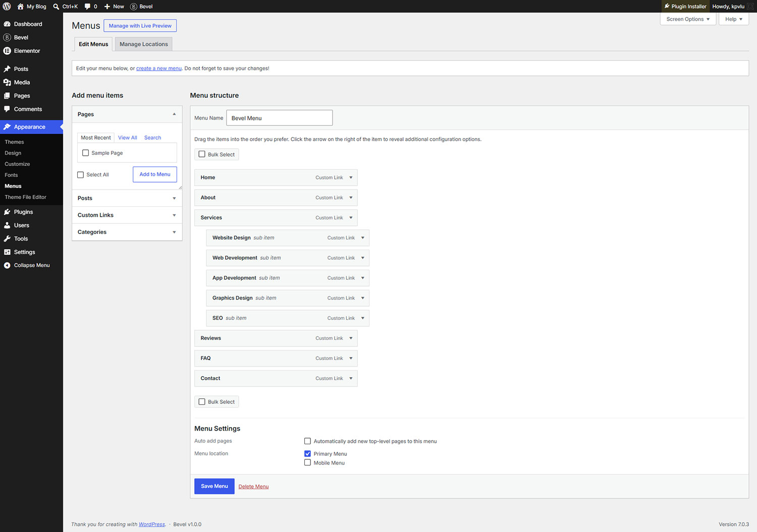This screenshot has height=532, width=757.
Task: Tick the Select All checkbox under Pages
Action: 80,175
